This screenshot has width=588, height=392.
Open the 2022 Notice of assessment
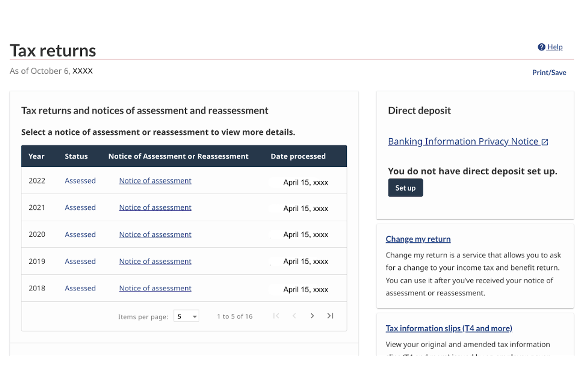coord(155,181)
